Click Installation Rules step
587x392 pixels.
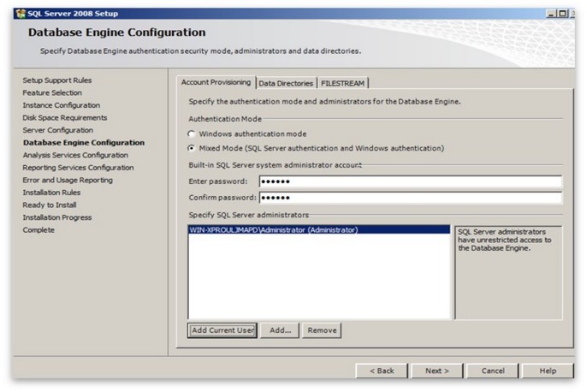[51, 193]
